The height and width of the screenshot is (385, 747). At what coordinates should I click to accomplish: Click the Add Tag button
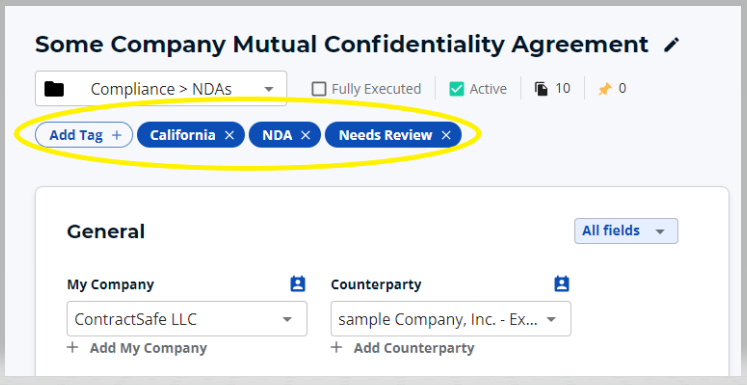pos(84,135)
